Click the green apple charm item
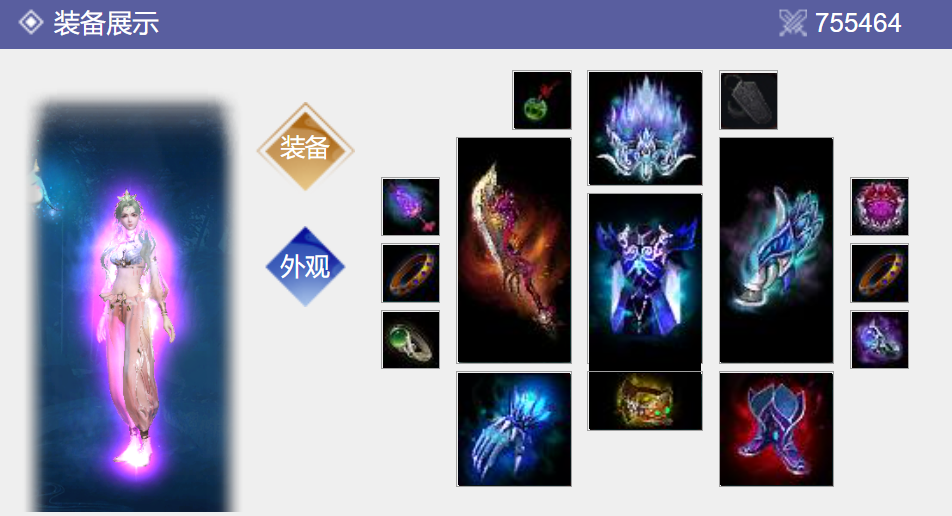Screen dimensions: 952x516 point(542,100)
